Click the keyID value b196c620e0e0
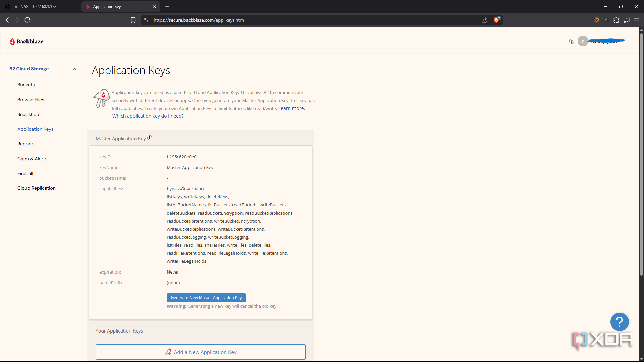This screenshot has height=362, width=644. coord(181,157)
